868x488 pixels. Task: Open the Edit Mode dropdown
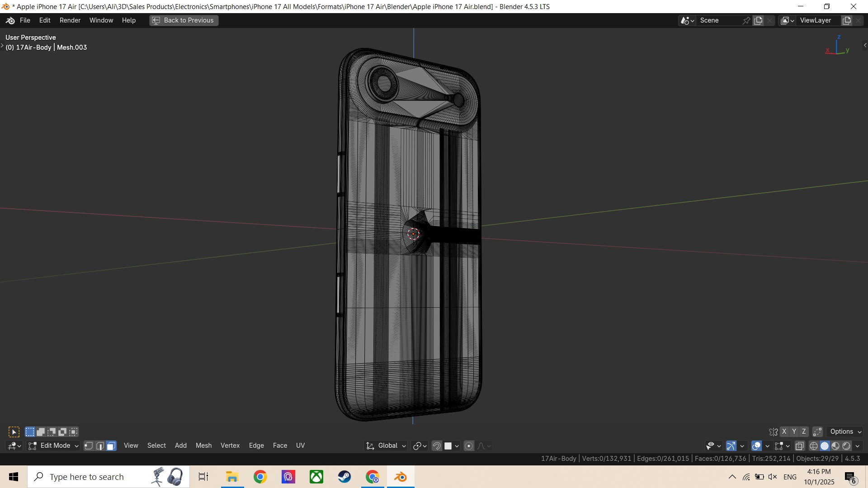click(x=53, y=446)
